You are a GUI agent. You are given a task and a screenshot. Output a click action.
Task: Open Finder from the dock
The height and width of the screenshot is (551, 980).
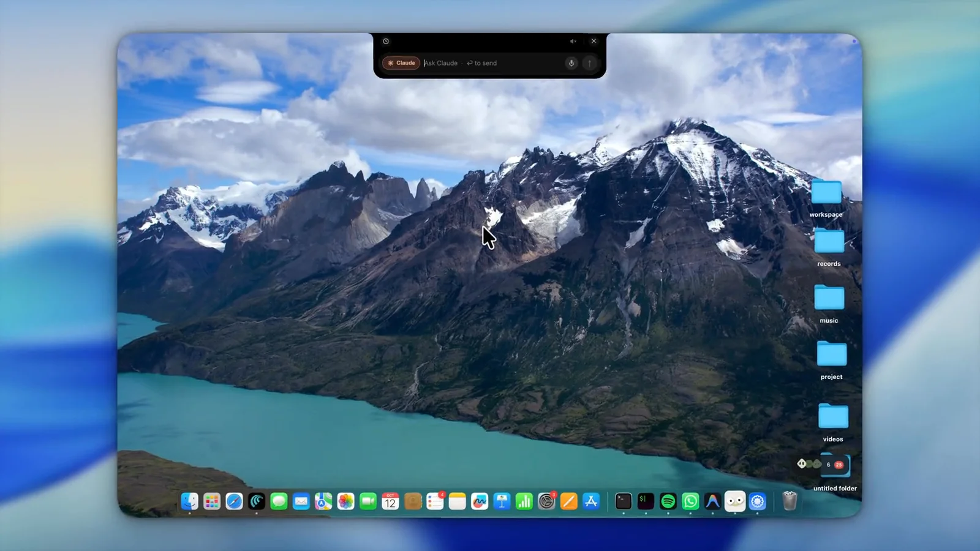(190, 501)
